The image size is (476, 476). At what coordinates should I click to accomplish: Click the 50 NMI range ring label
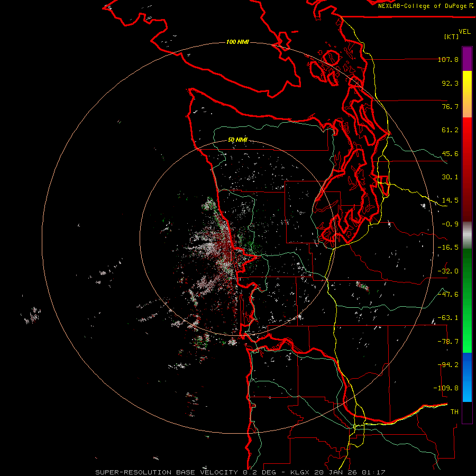(237, 140)
